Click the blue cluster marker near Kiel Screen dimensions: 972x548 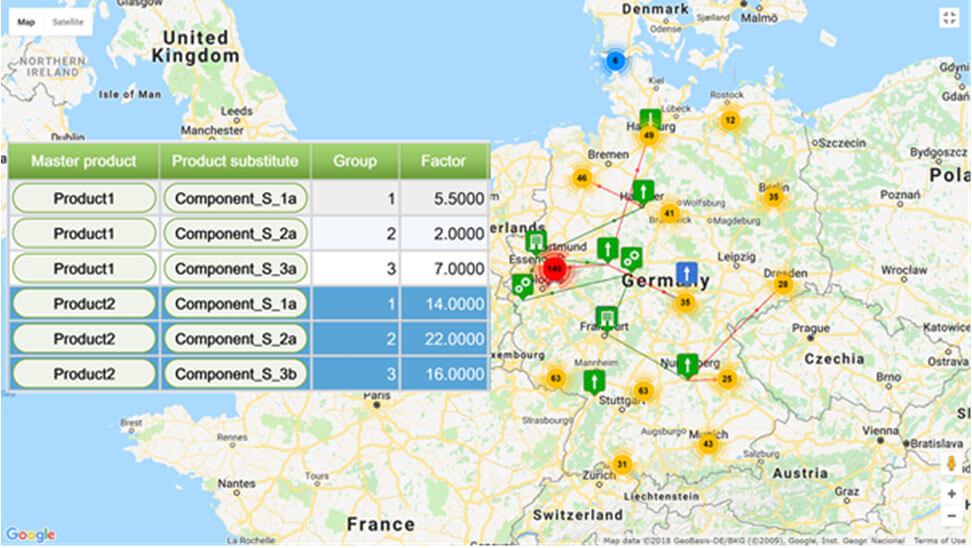pos(616,61)
